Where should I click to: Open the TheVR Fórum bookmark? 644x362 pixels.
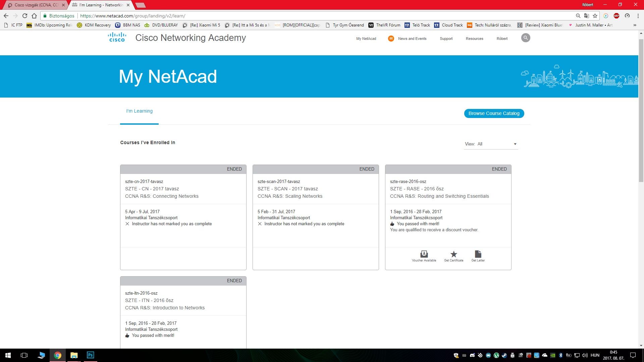384,25
